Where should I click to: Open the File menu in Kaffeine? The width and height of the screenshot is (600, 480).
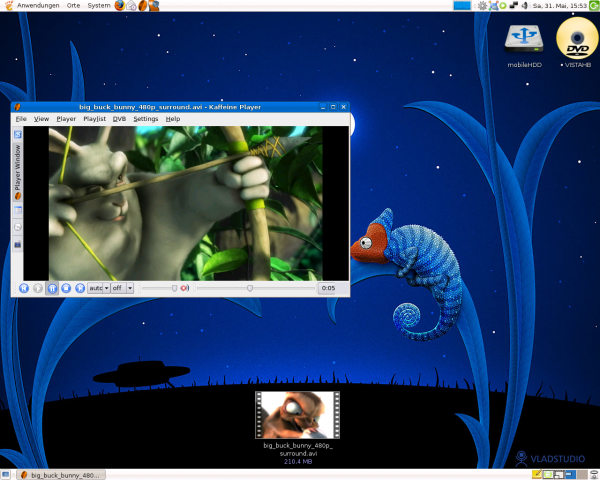pyautogui.click(x=21, y=119)
